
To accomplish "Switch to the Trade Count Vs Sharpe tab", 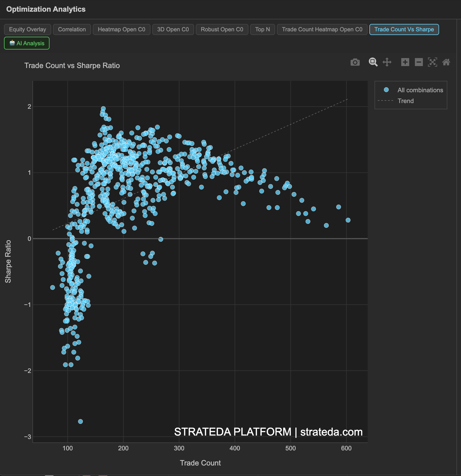I will pos(404,29).
